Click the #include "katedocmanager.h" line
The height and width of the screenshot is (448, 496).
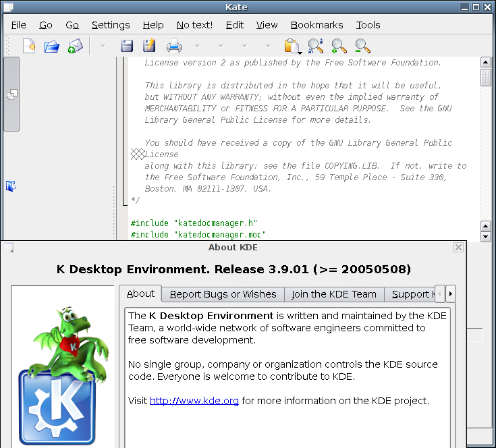tap(194, 223)
